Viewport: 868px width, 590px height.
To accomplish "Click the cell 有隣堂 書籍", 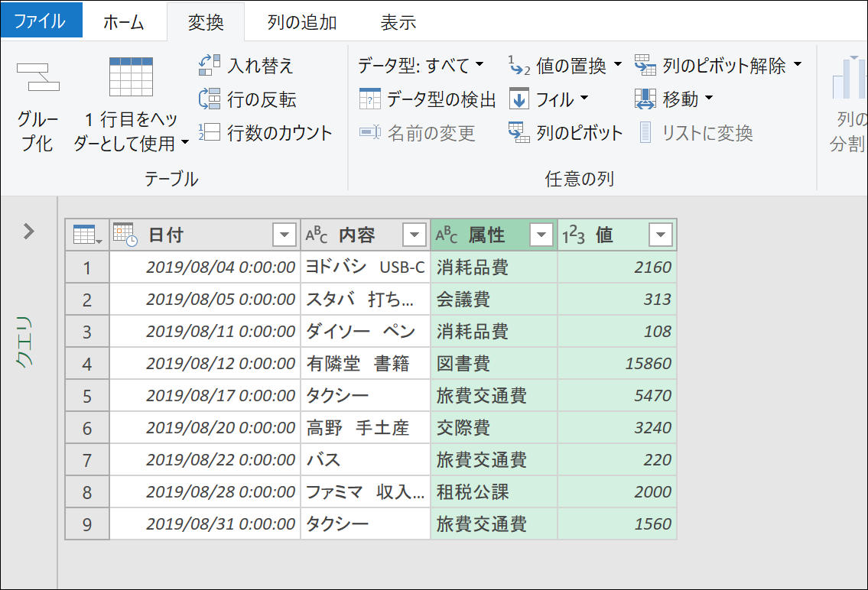I will 366,363.
